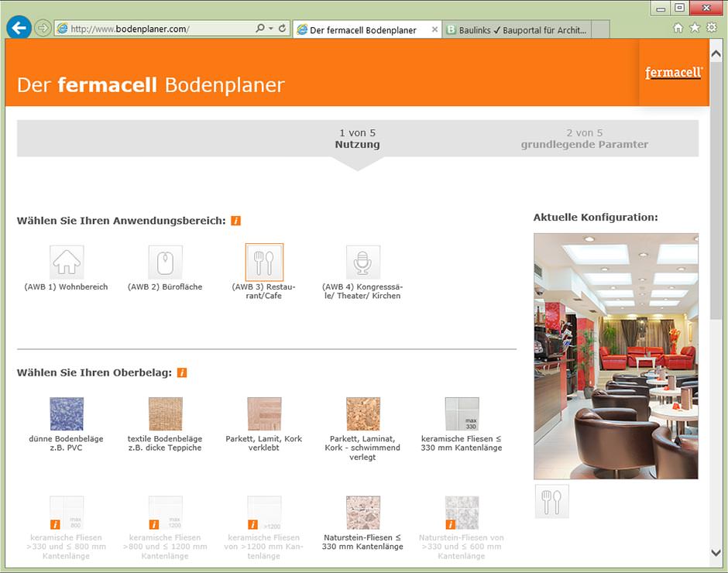Click the new tab button beside Baulinks tab
This screenshot has height=573, width=728.
pyautogui.click(x=601, y=29)
